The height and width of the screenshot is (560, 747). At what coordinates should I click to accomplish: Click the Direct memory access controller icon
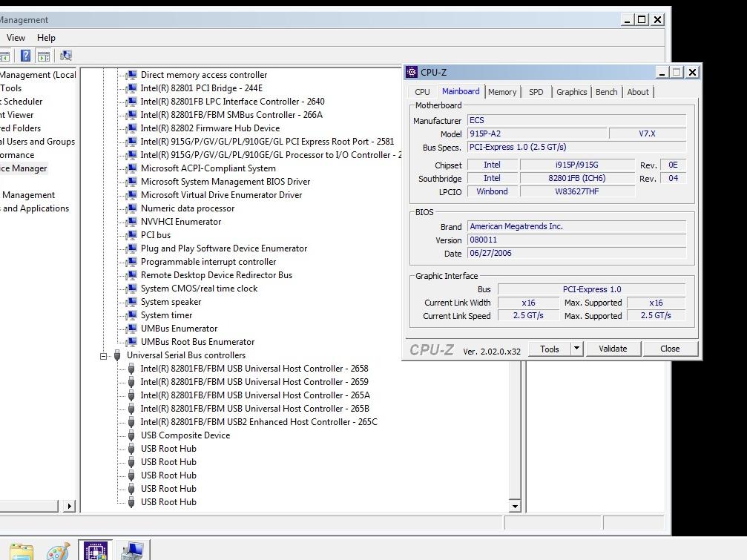coord(131,75)
